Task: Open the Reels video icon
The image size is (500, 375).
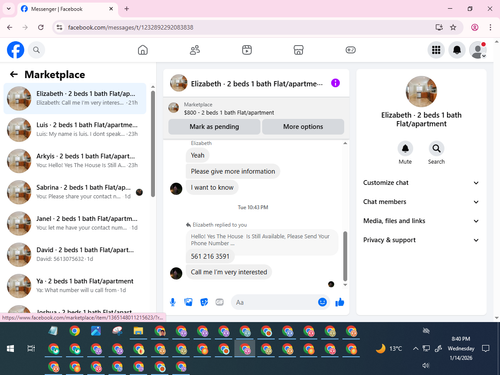Action: (247, 50)
